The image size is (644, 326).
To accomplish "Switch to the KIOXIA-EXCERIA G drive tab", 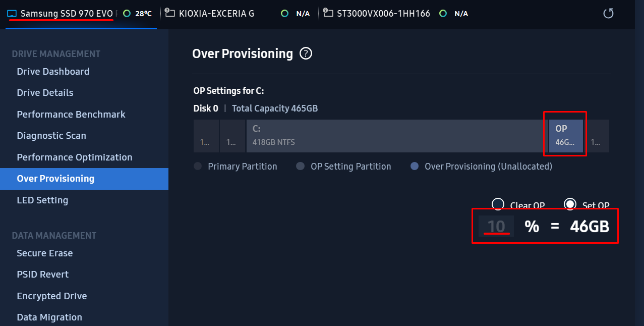I will [216, 14].
